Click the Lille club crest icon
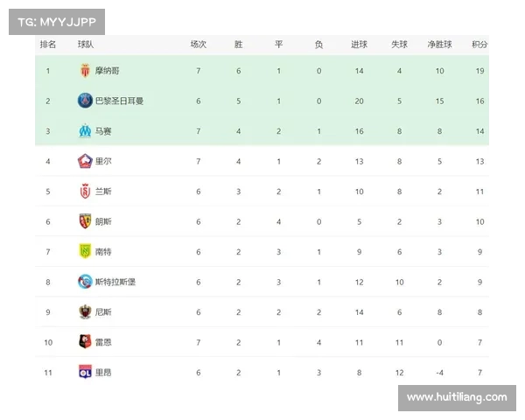Screen dimensions: 525x420 tap(85, 161)
